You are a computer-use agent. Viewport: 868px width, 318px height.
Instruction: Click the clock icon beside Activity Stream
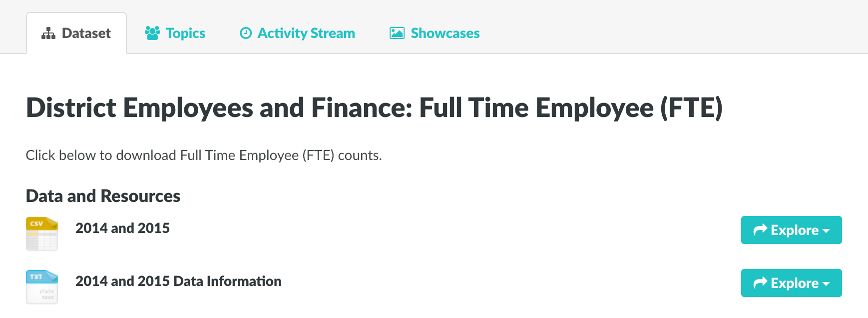(x=246, y=33)
